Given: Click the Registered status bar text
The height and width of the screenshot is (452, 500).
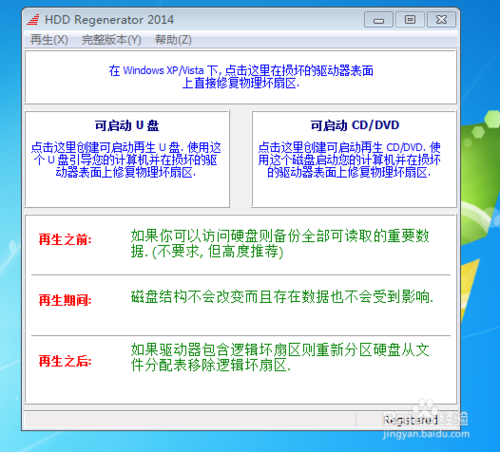Looking at the screenshot, I should pyautogui.click(x=410, y=420).
